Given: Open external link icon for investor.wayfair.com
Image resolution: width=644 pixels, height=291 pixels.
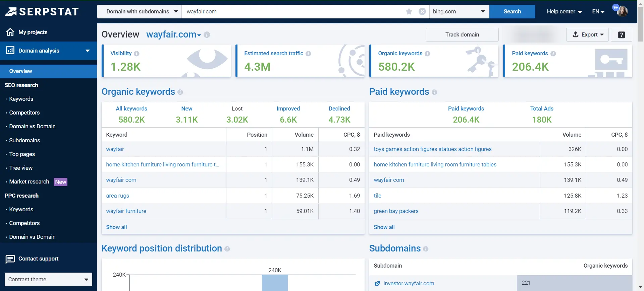Looking at the screenshot, I should click(x=377, y=284).
